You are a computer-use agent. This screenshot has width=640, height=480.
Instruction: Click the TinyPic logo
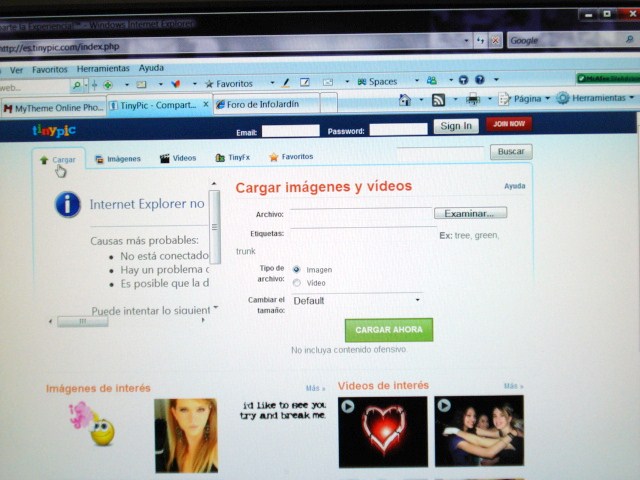52,130
